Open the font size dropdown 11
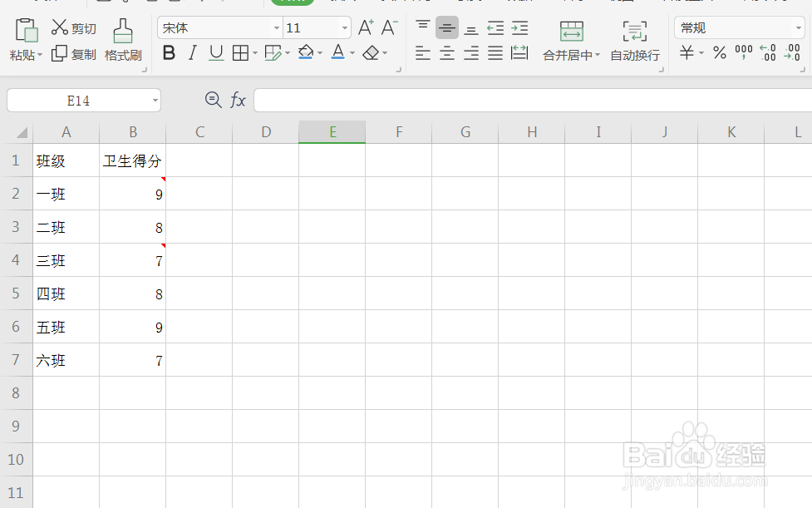This screenshot has width=812, height=508. [x=344, y=28]
